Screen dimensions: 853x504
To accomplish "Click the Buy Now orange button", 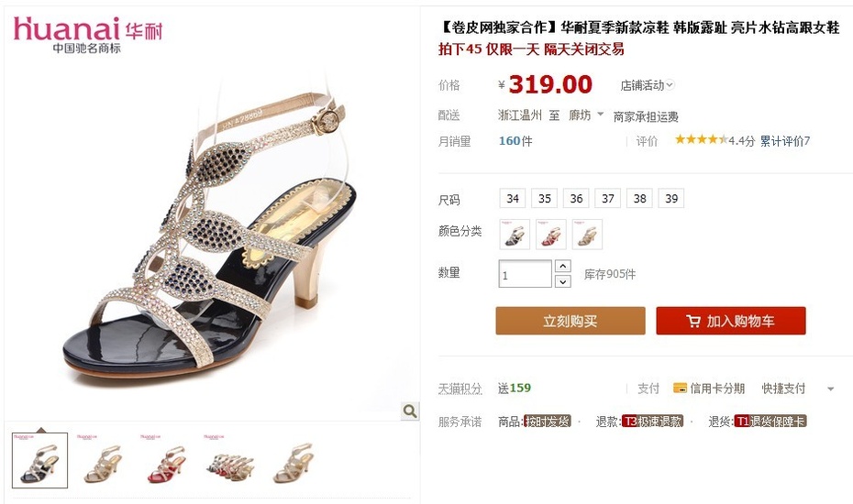I will (x=571, y=321).
